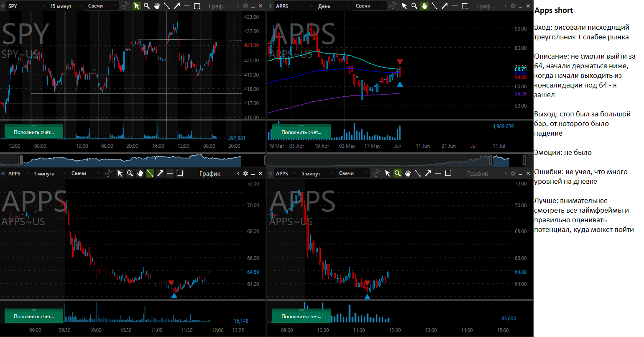The width and height of the screenshot is (644, 337).
Task: Click 'Пополнить счёт...' button in APPS 5-minute chart
Action: [x=302, y=316]
